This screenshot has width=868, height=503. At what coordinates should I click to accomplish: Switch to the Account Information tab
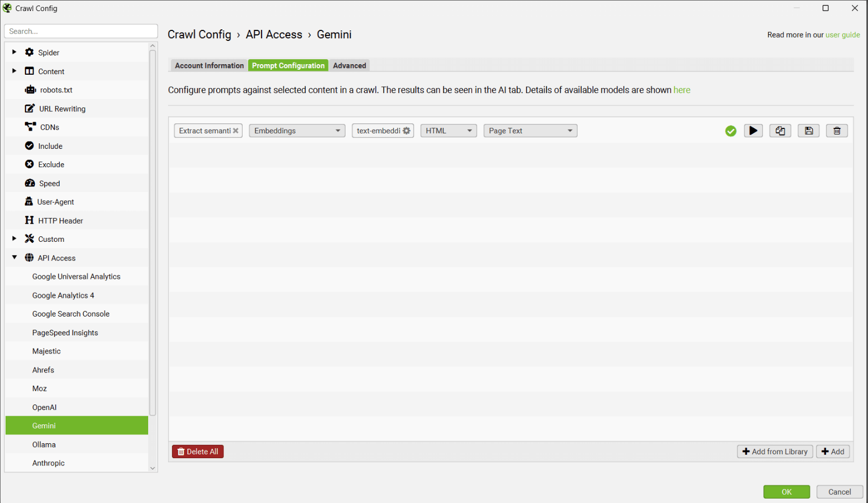pos(209,65)
